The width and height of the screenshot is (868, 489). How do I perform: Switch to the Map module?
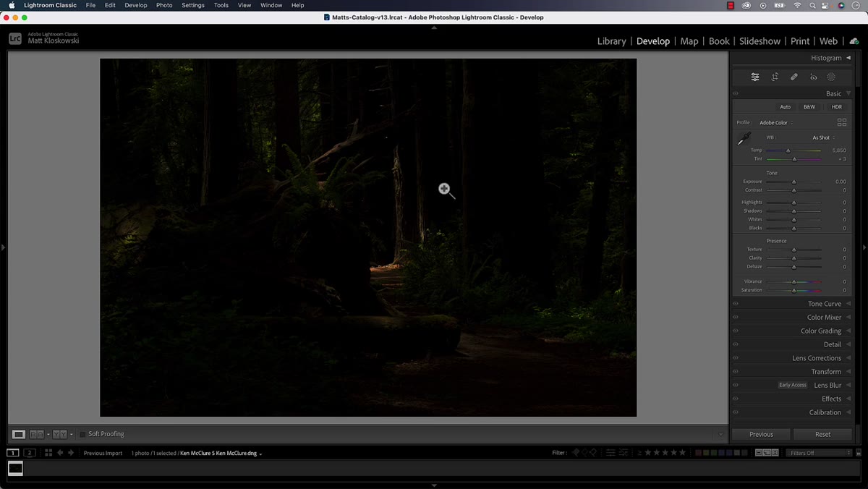pyautogui.click(x=689, y=41)
